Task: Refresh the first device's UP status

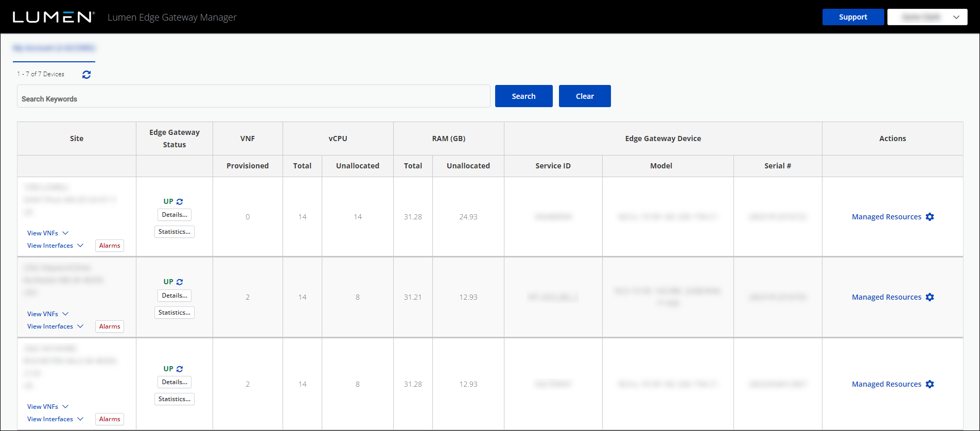Action: (180, 202)
